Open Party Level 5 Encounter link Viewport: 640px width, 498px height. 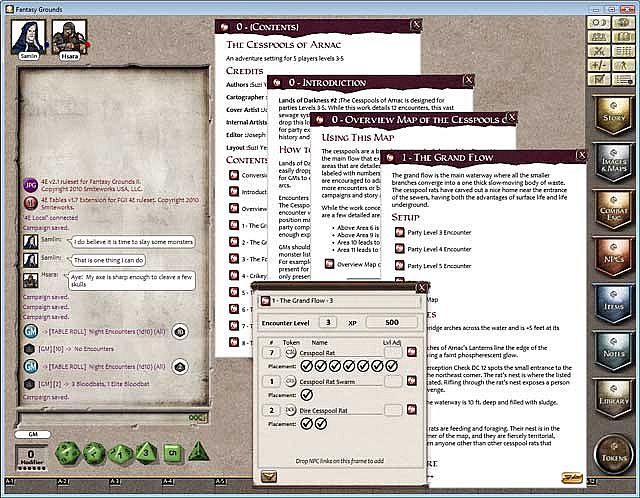(x=433, y=266)
